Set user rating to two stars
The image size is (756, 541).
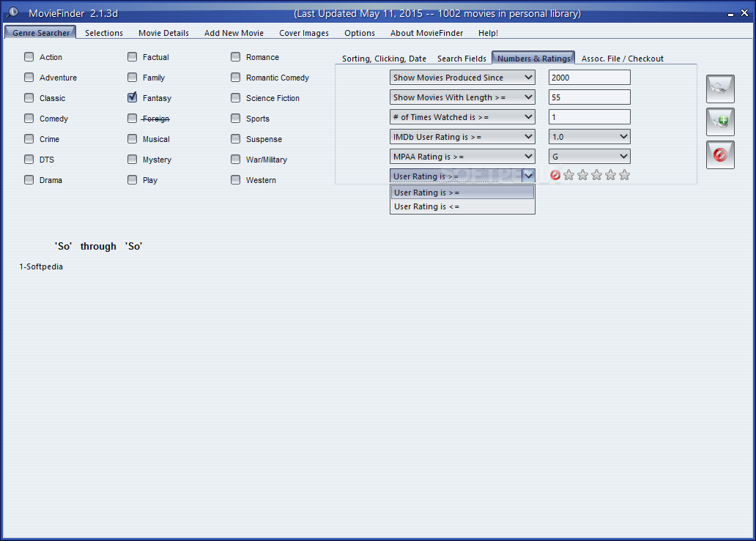click(x=583, y=175)
